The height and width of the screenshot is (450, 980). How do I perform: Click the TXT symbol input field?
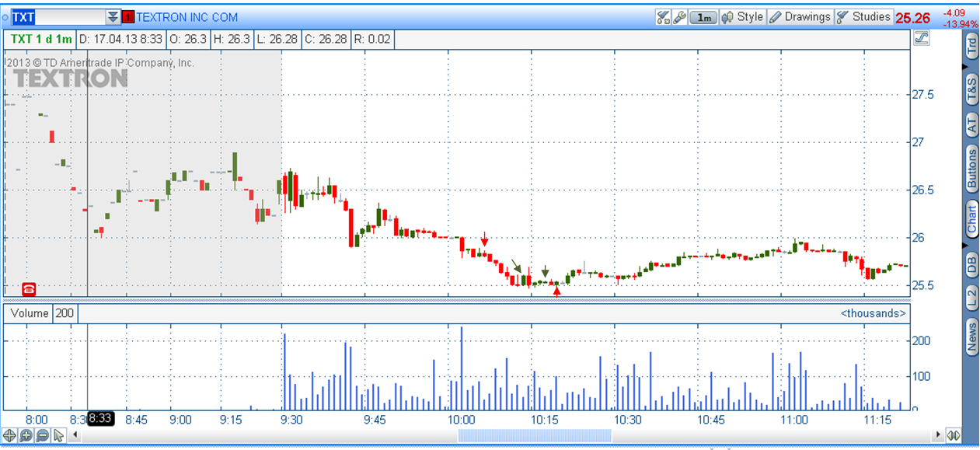(x=58, y=17)
